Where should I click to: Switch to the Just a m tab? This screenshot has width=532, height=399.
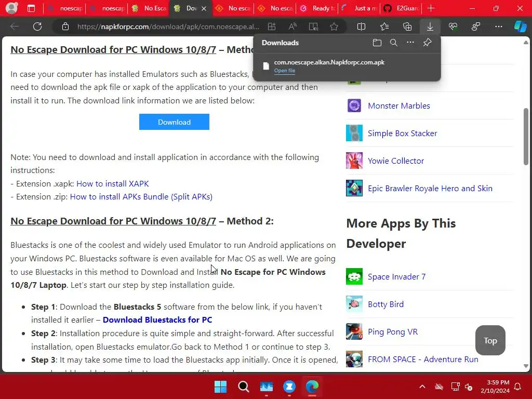coord(360,8)
